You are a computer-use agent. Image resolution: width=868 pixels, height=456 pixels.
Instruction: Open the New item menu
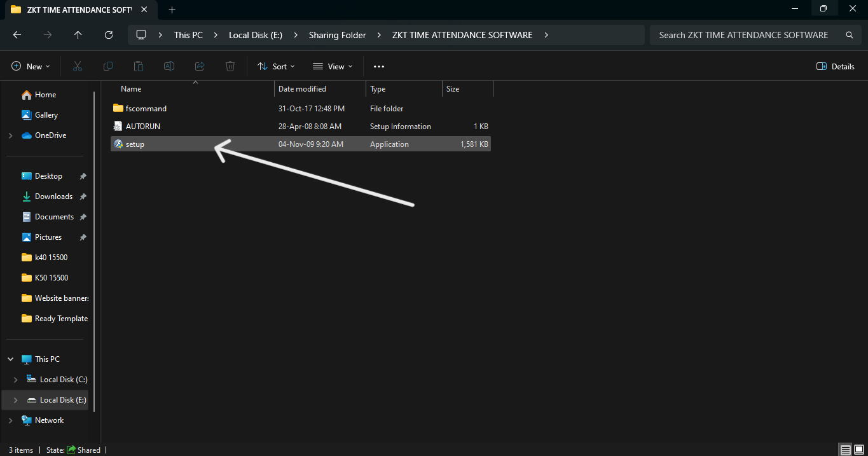(x=31, y=66)
